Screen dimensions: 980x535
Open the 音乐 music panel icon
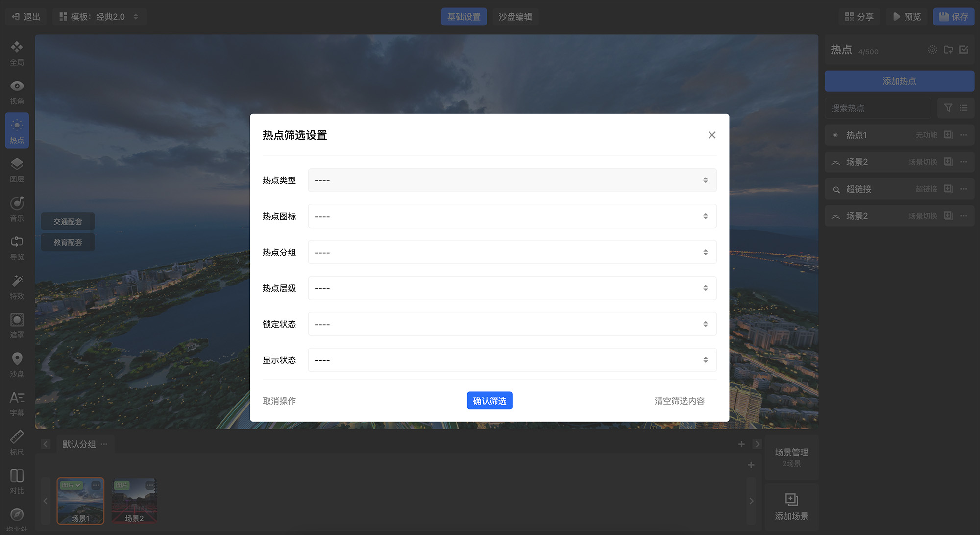point(17,203)
